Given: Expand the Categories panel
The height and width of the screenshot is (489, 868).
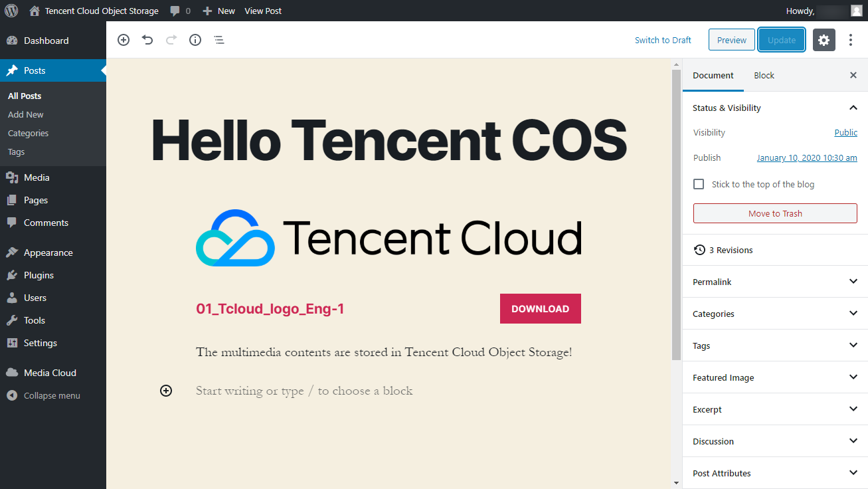Looking at the screenshot, I should click(775, 314).
